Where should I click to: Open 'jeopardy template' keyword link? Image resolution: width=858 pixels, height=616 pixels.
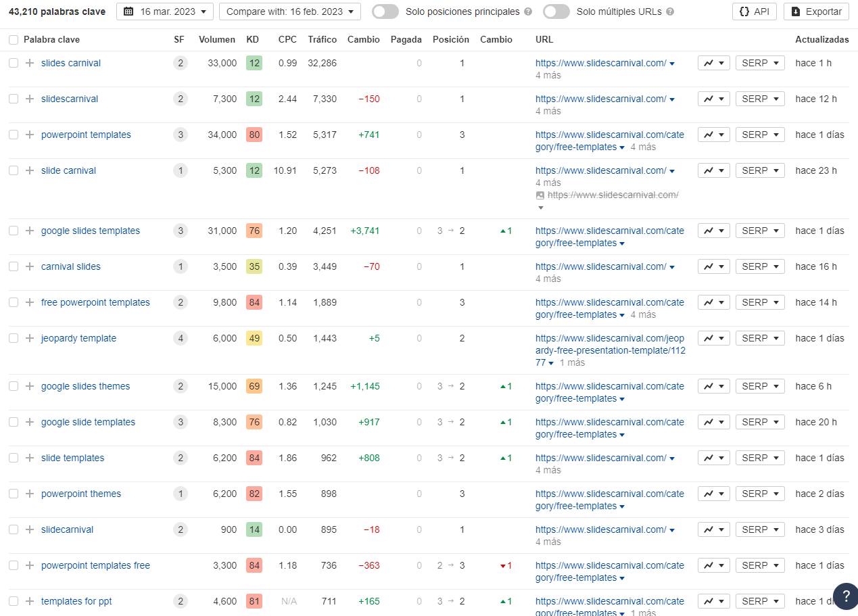pyautogui.click(x=78, y=338)
